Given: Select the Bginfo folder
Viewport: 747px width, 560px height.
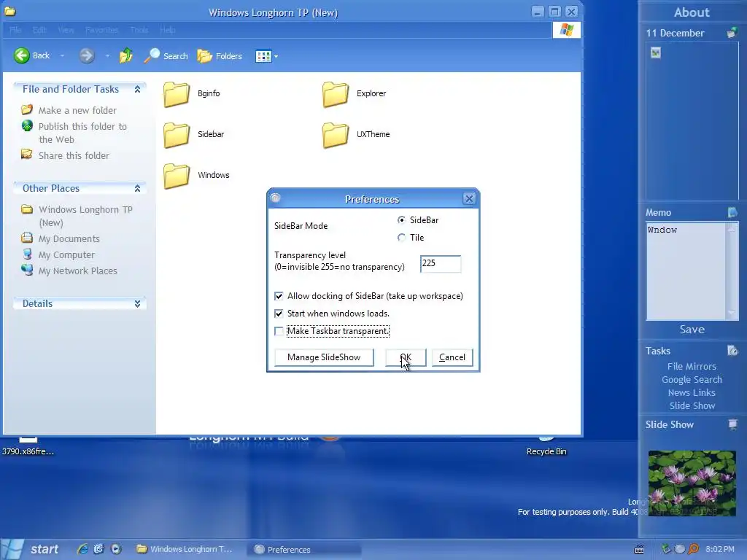Looking at the screenshot, I should pos(191,94).
